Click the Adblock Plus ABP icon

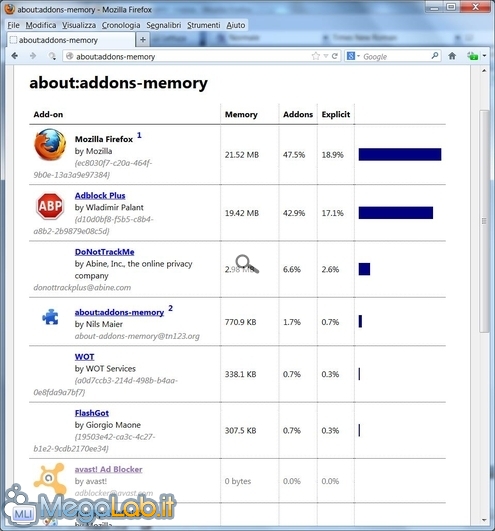[x=50, y=206]
